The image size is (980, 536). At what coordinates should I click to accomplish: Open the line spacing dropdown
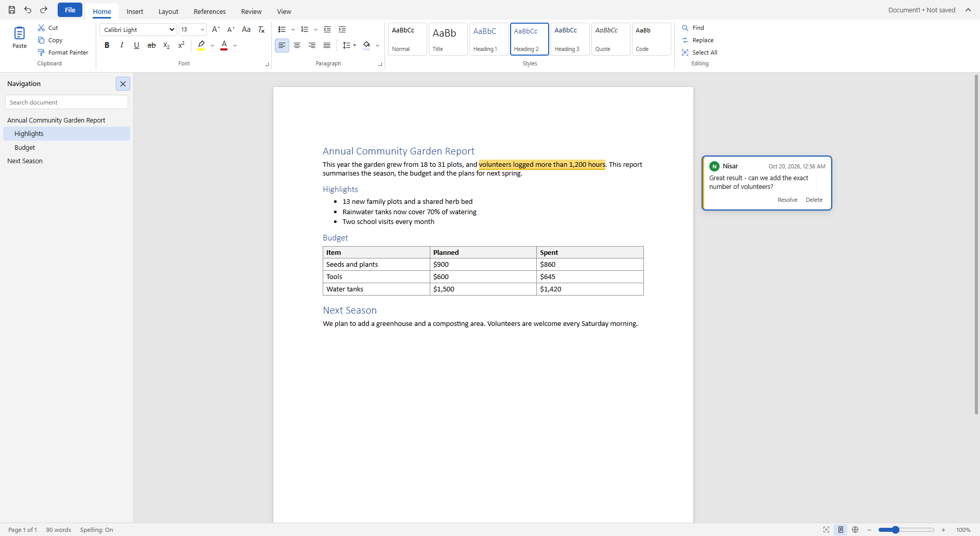pos(349,45)
